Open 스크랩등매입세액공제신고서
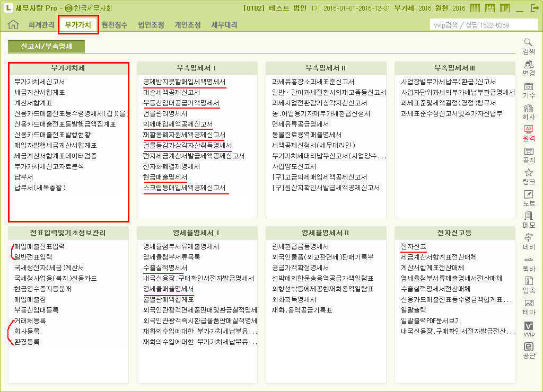The width and height of the screenshot is (543, 392). [x=184, y=188]
